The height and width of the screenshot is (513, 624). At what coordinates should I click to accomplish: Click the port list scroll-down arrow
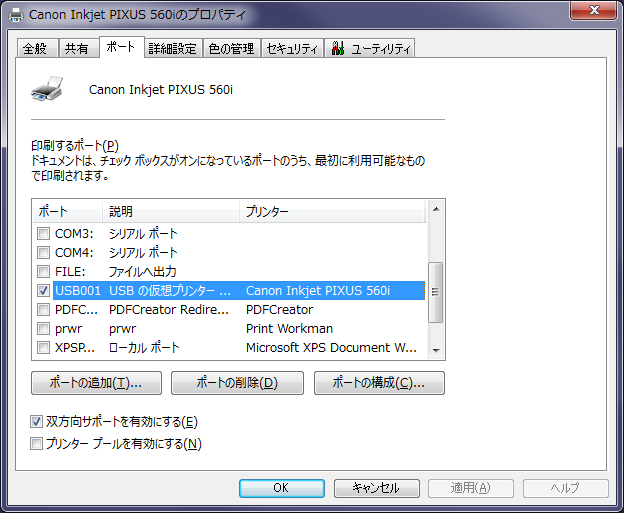pyautogui.click(x=436, y=351)
